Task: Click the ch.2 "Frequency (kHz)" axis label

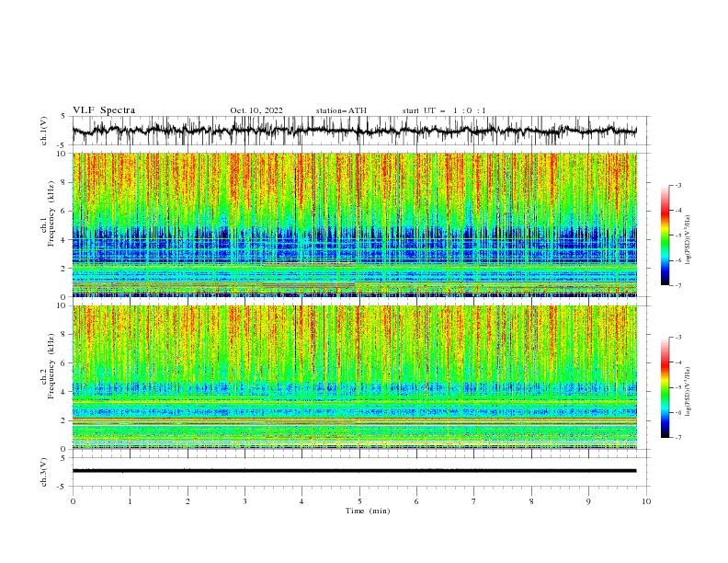Action: pyautogui.click(x=51, y=366)
